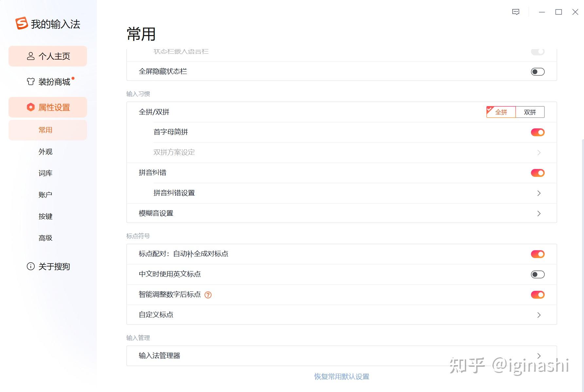Open 装扮商城 via the shirt icon

(30, 82)
